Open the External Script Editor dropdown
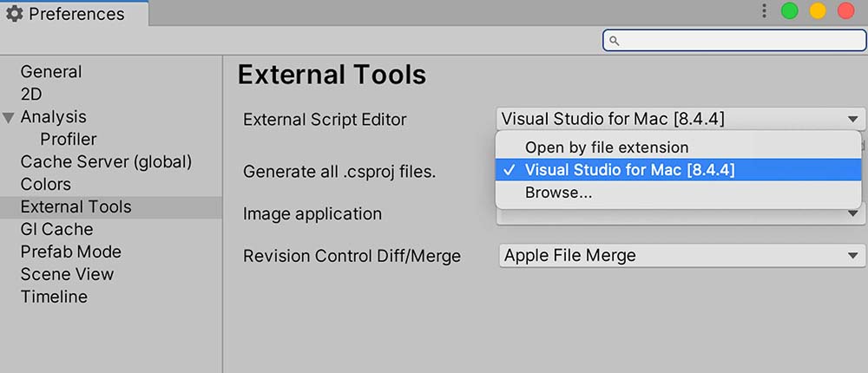868x373 pixels. point(681,120)
